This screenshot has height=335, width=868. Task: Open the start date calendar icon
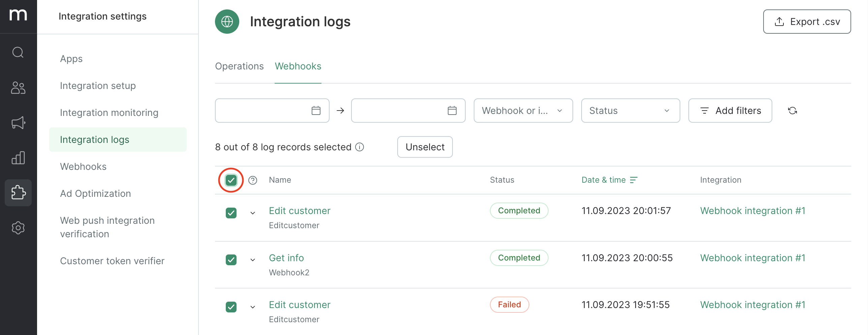point(316,111)
